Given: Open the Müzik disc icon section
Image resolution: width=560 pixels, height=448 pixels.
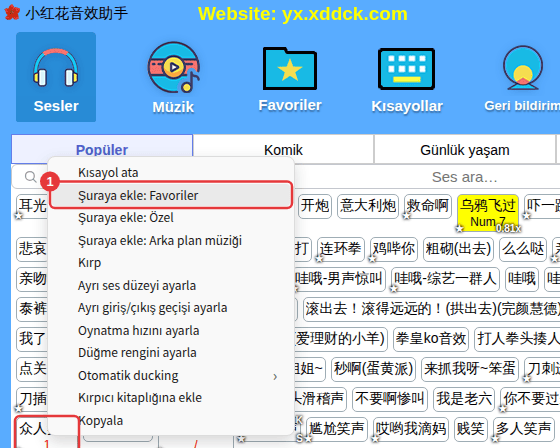Looking at the screenshot, I should [x=173, y=78].
